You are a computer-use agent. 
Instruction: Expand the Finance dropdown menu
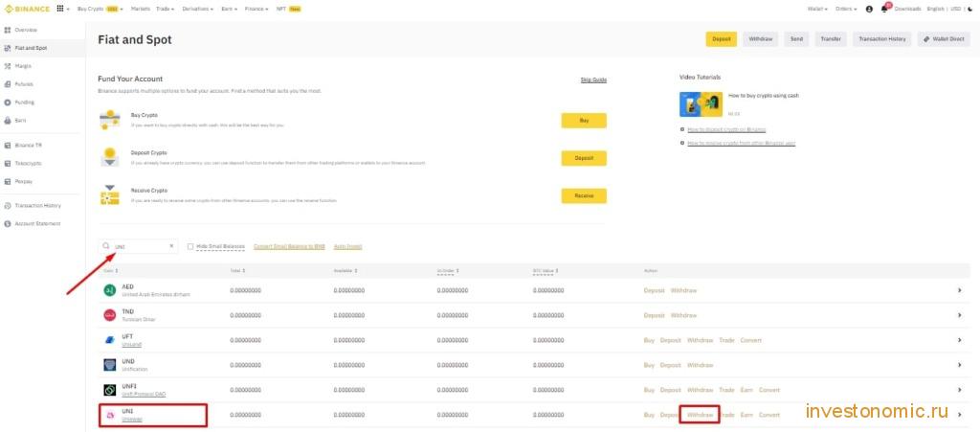256,9
